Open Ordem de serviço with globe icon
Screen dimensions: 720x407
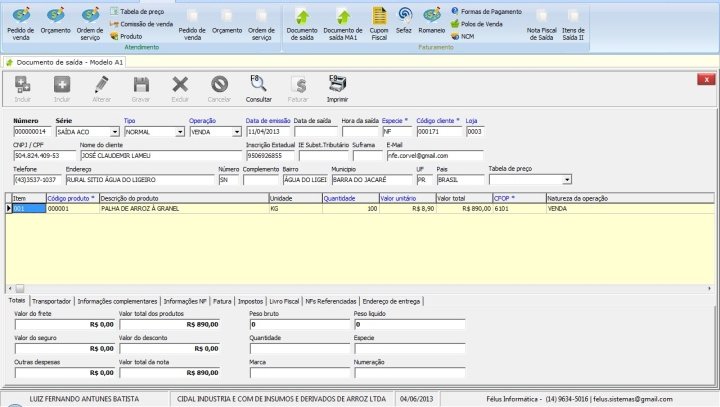coord(90,24)
